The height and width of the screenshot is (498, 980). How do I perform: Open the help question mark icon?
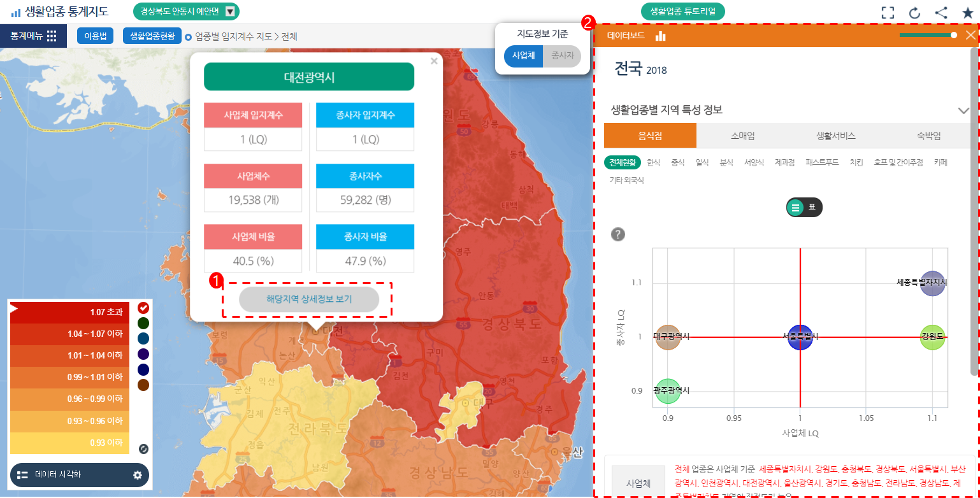click(617, 234)
